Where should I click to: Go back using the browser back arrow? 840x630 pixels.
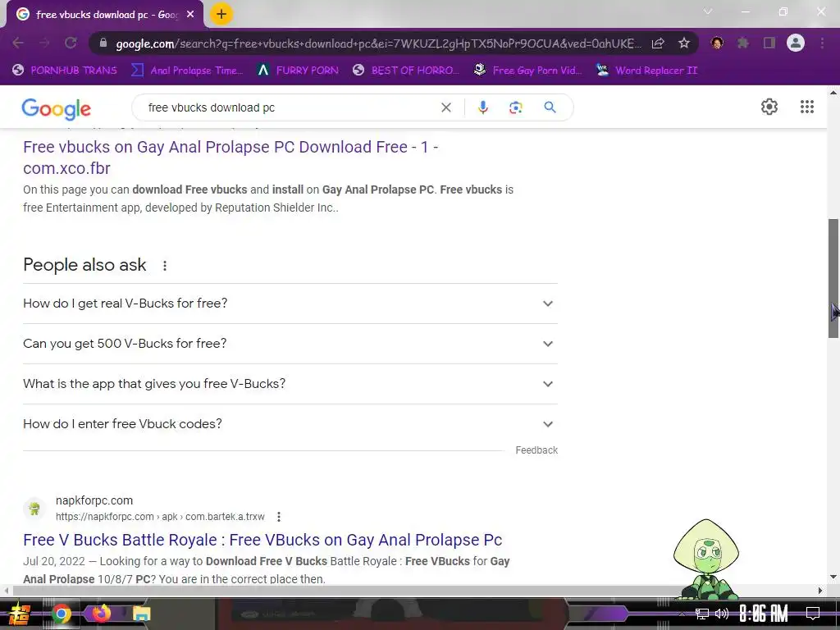tap(18, 43)
